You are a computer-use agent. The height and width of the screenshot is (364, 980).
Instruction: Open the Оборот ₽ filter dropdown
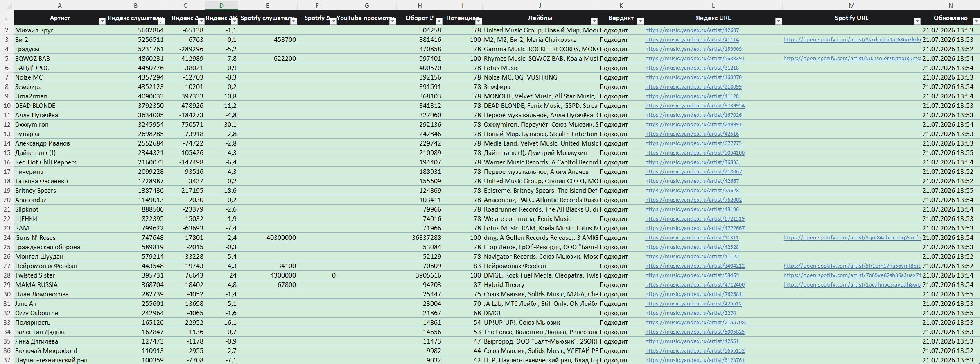[439, 21]
